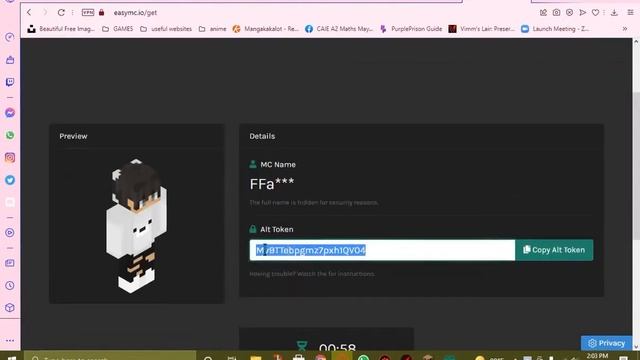This screenshot has height=360, width=640.
Task: Open the Vimm's Lair bookmark
Action: click(482, 29)
